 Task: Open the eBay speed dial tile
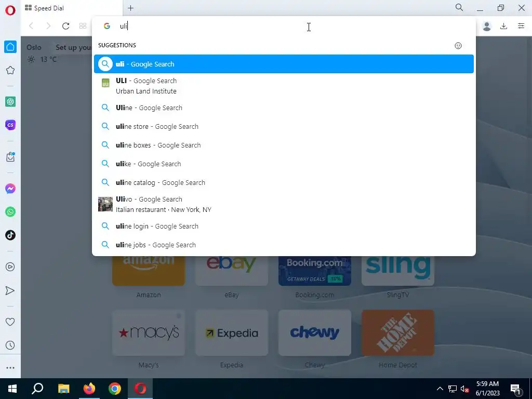point(232,271)
